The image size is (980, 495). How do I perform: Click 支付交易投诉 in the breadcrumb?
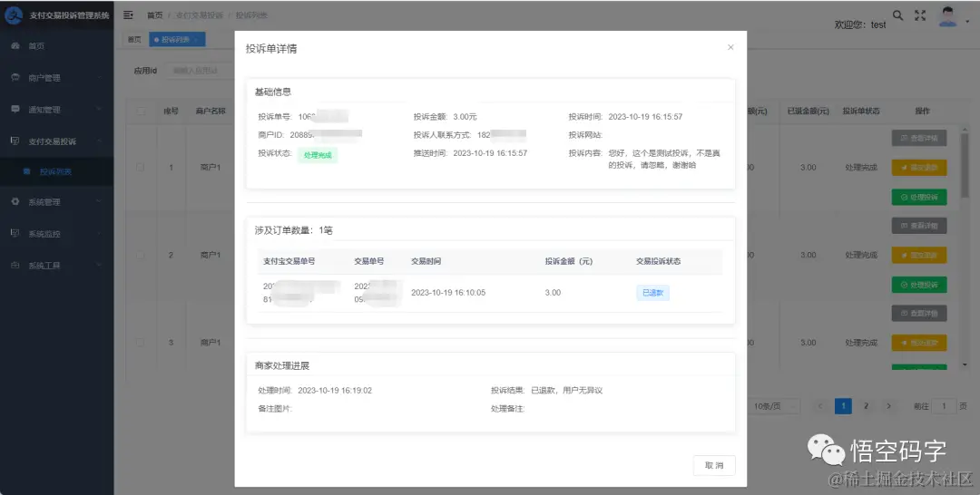click(x=199, y=15)
